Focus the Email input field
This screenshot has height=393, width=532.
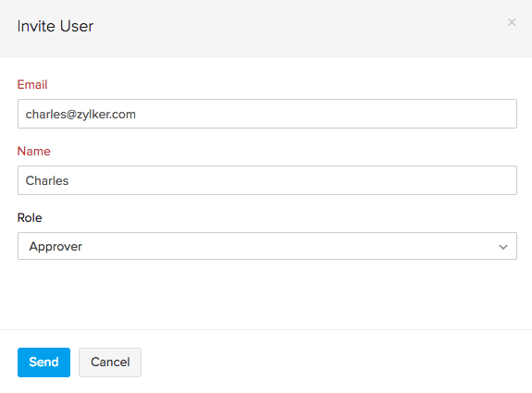point(267,114)
